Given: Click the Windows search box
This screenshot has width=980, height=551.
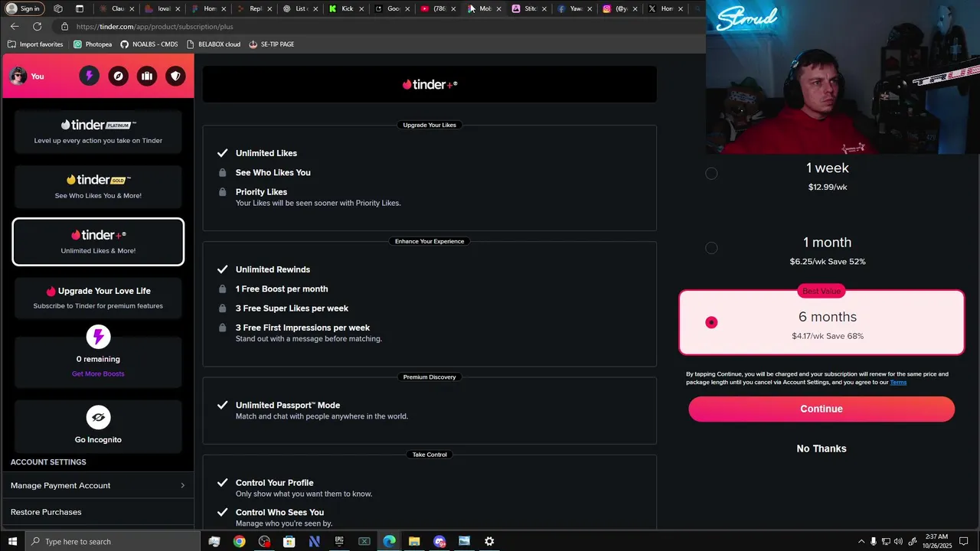Looking at the screenshot, I should [113, 541].
